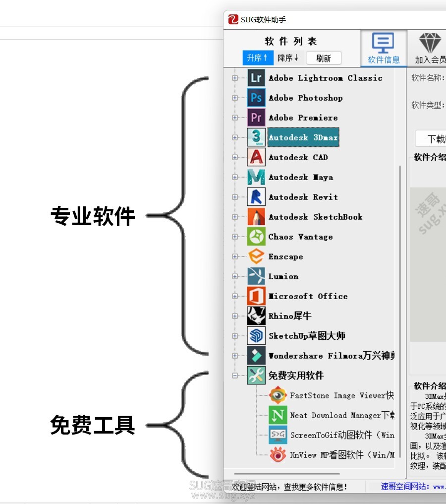Click the Neat Download Manager N icon
Screen dimensions: 446x504
[278, 415]
